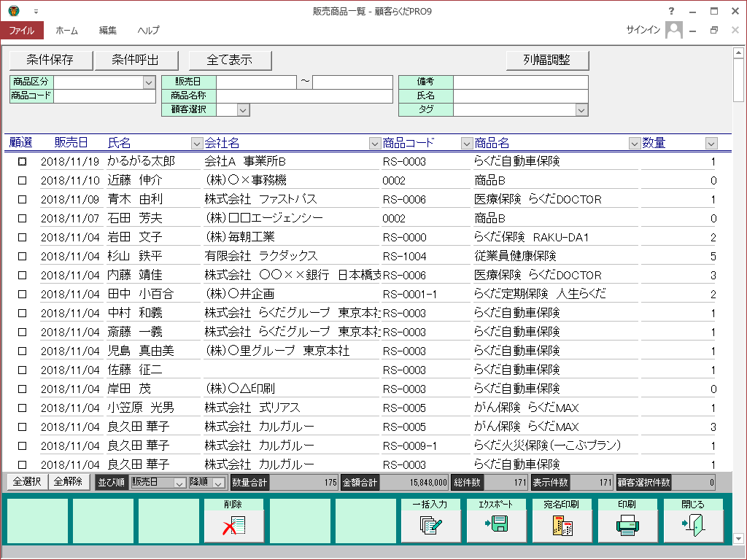Image resolution: width=747 pixels, height=560 pixels.
Task: Click the 印刷 printer icon
Action: point(627,521)
